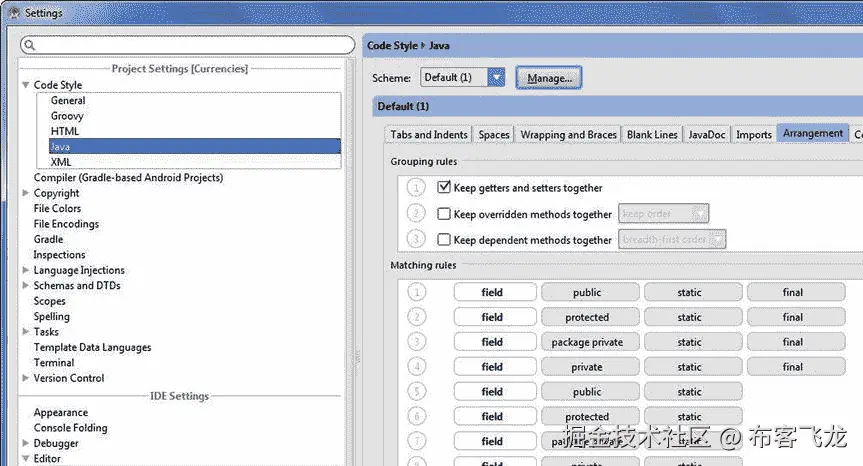Click the panel splitter handle
Viewport: 863px width, 466px height.
point(357,355)
